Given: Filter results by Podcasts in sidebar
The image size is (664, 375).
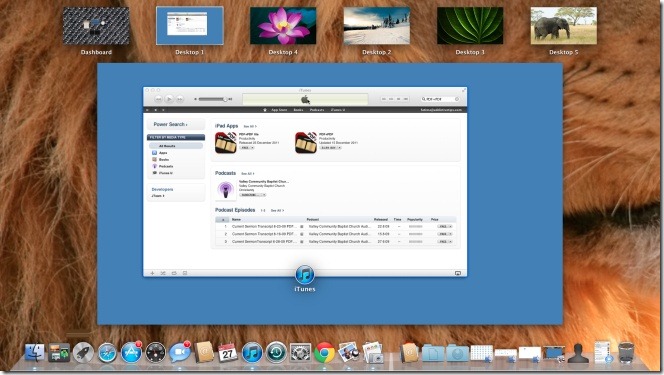Looking at the screenshot, I should (x=166, y=166).
